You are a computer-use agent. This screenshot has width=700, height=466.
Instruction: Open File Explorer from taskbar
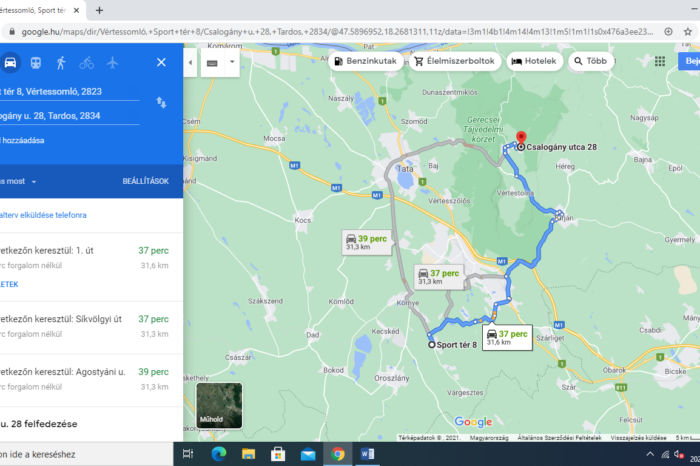[x=248, y=454]
